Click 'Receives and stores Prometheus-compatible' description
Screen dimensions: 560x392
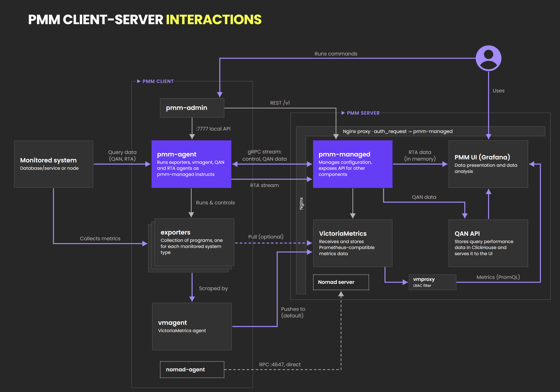346,247
